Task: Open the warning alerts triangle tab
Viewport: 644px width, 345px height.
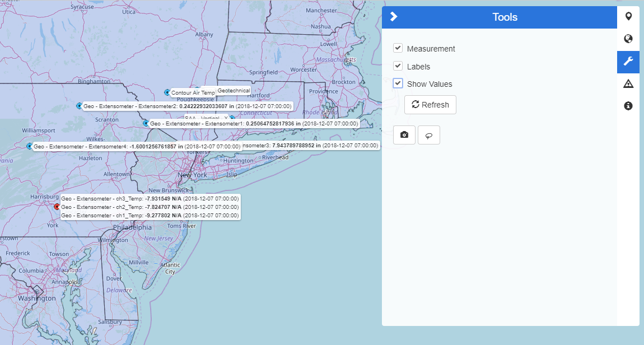Action: coord(628,84)
